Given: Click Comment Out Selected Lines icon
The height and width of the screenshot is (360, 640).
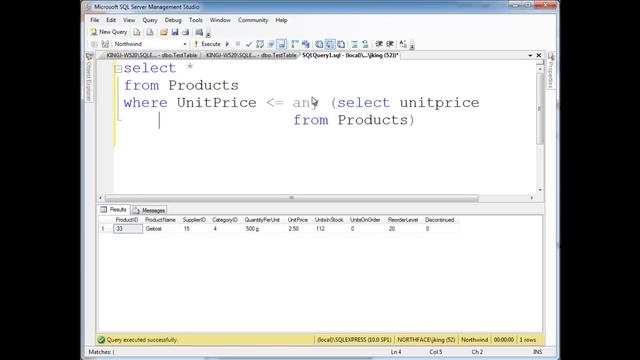Looking at the screenshot, I should (354, 44).
